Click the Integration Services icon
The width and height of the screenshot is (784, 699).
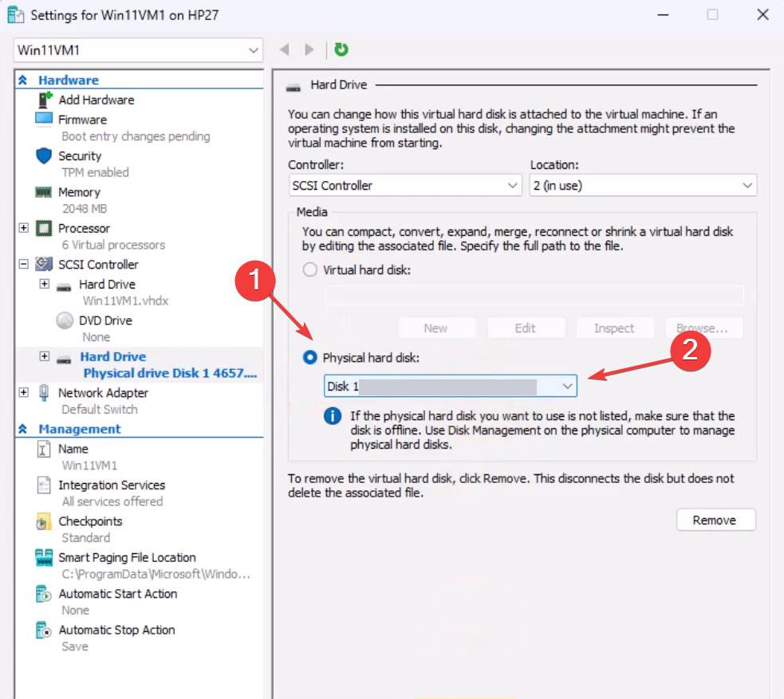click(x=44, y=485)
